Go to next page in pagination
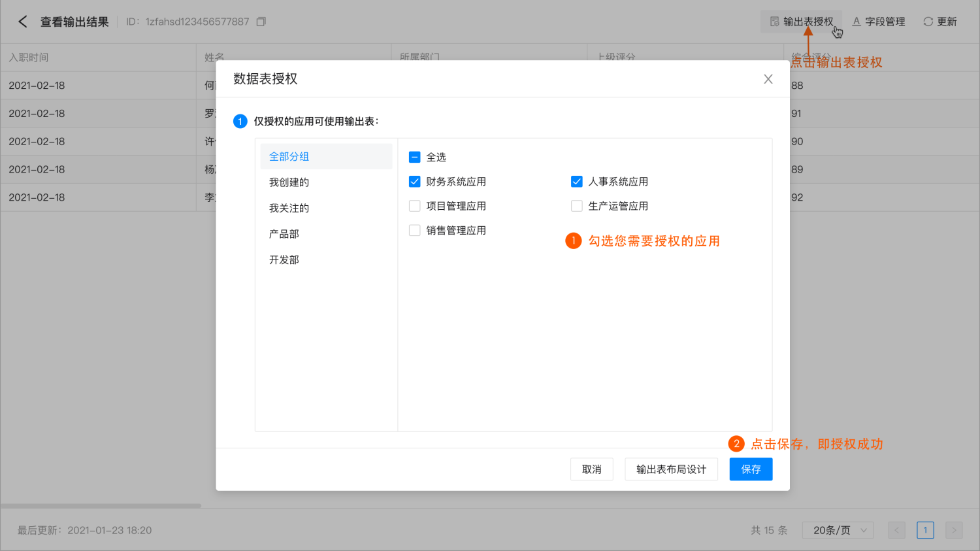Viewport: 980px width, 551px height. [x=954, y=530]
